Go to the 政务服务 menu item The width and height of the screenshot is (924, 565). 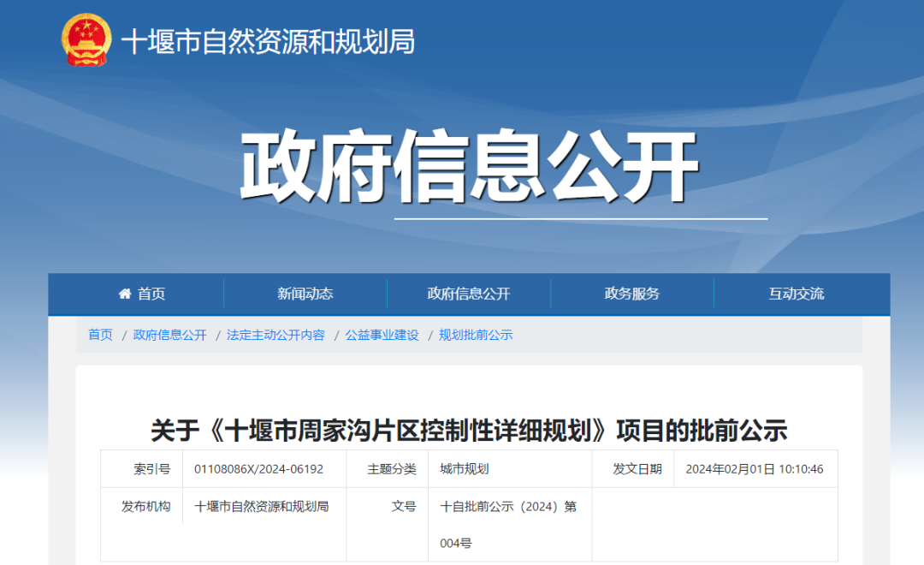(x=632, y=294)
